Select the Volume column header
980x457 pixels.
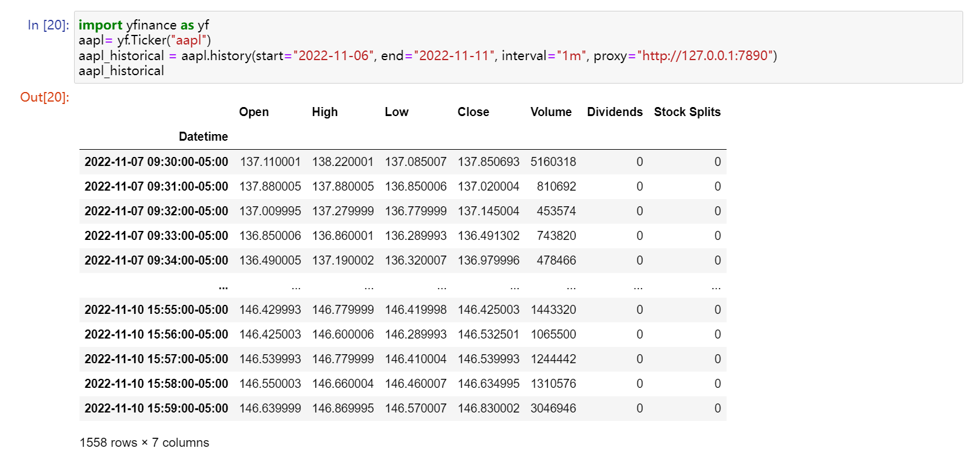[551, 112]
